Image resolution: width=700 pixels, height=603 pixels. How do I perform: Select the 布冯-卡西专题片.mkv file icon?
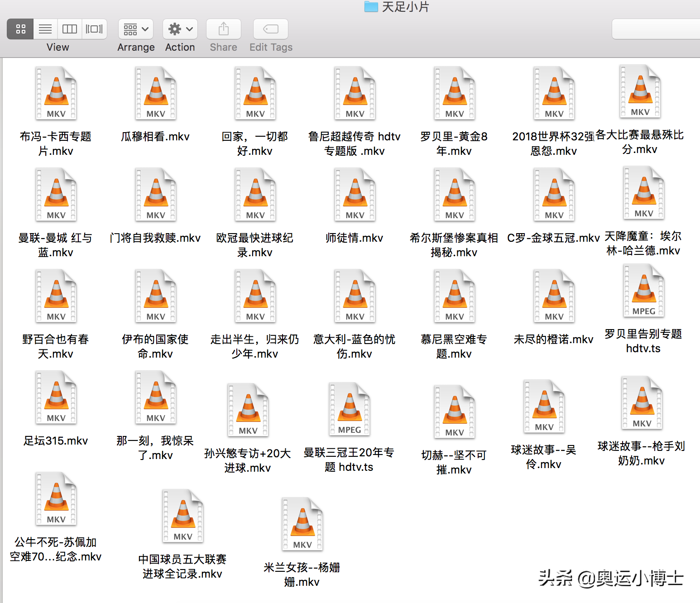56,93
